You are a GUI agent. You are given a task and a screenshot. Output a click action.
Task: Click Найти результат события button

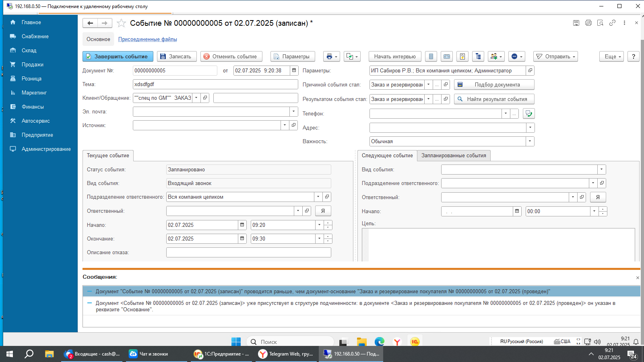click(494, 99)
